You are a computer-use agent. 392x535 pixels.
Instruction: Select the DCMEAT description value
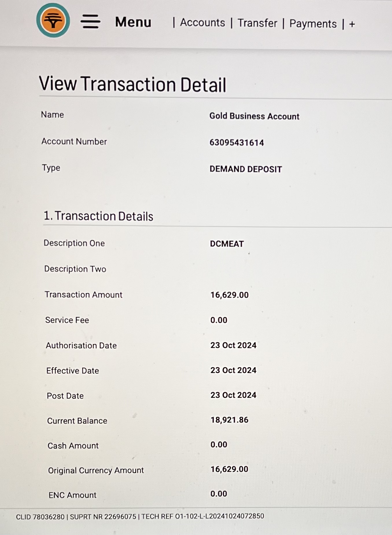point(227,244)
